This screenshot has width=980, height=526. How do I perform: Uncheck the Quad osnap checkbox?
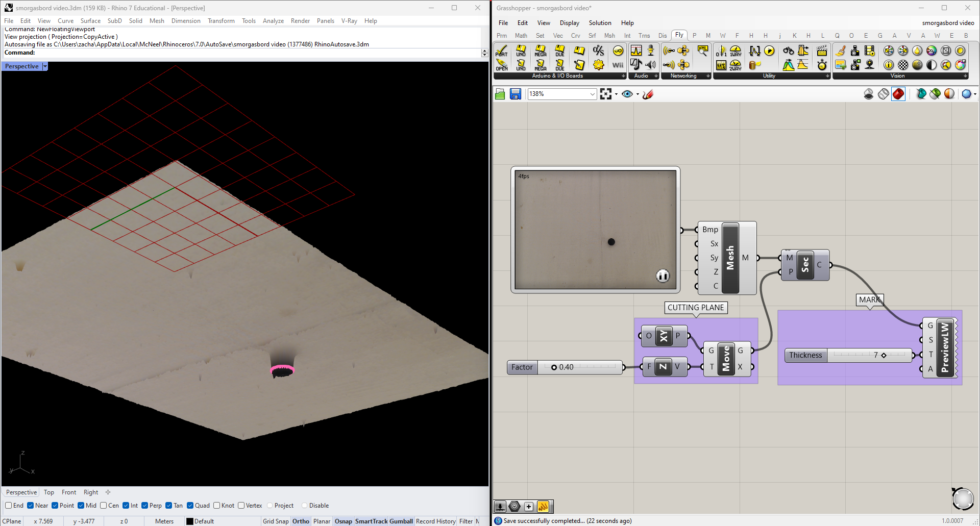tap(190, 506)
